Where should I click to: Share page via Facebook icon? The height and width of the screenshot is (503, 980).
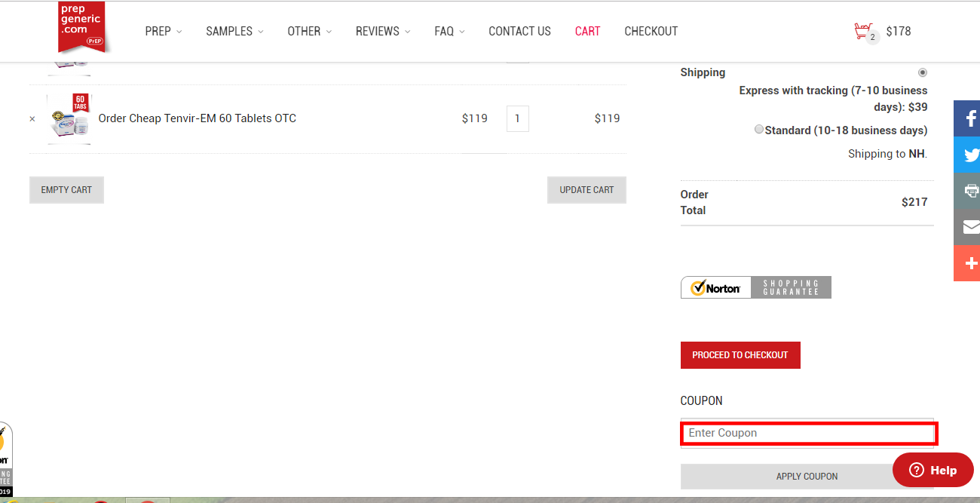click(967, 118)
